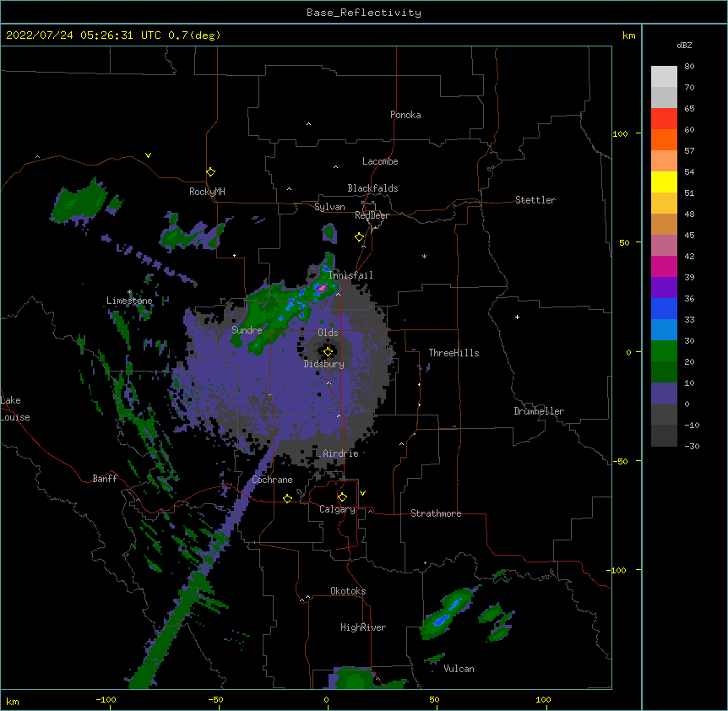
Task: Click the -30 value on dBZ legend
Action: point(692,446)
